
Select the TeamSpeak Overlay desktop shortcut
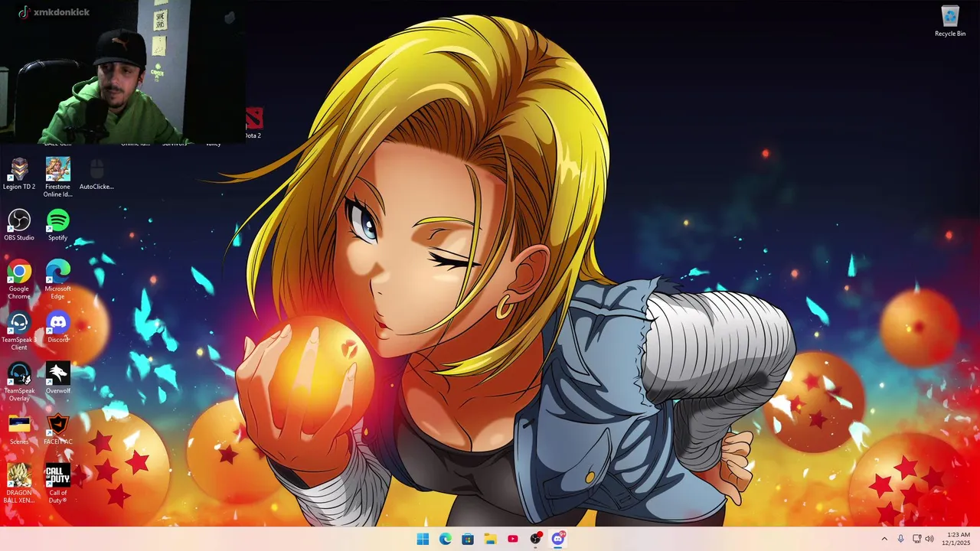pos(19,383)
